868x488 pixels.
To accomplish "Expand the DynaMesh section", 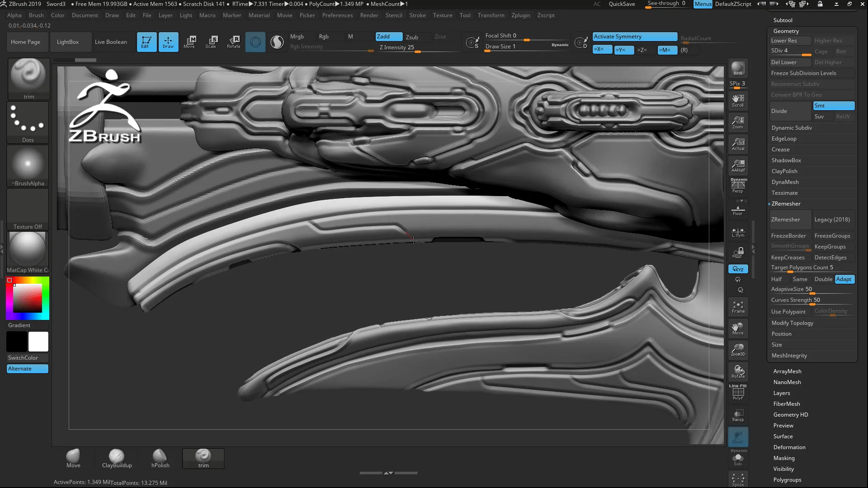I will pos(785,182).
